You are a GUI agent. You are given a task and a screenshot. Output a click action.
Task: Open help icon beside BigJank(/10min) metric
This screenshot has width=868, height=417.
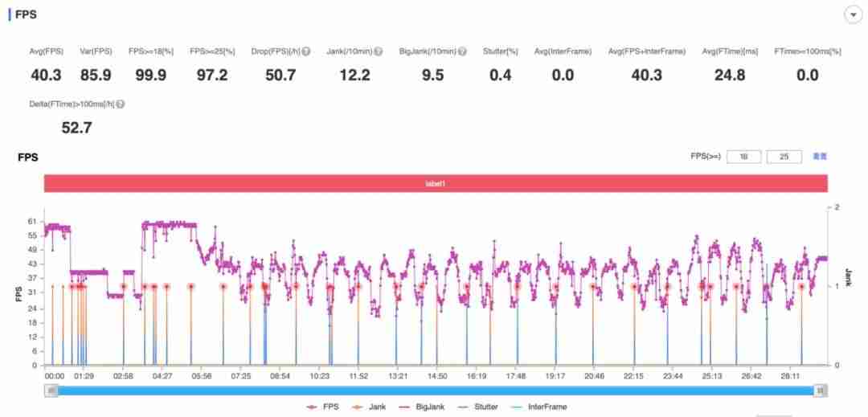tap(462, 51)
